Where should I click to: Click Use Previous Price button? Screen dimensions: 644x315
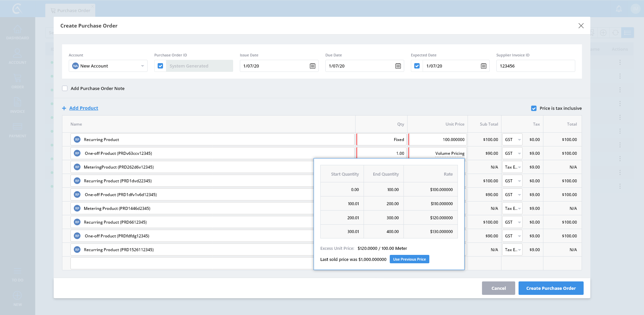pyautogui.click(x=409, y=259)
